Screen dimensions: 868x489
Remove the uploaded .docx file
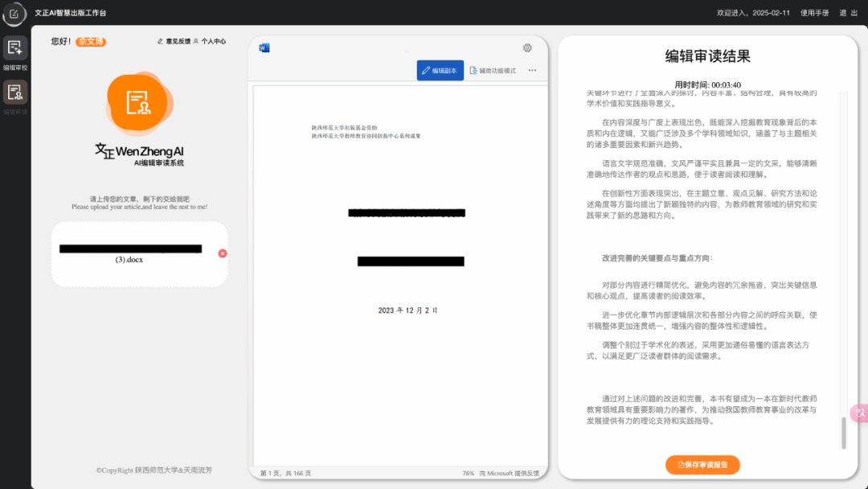tap(223, 253)
